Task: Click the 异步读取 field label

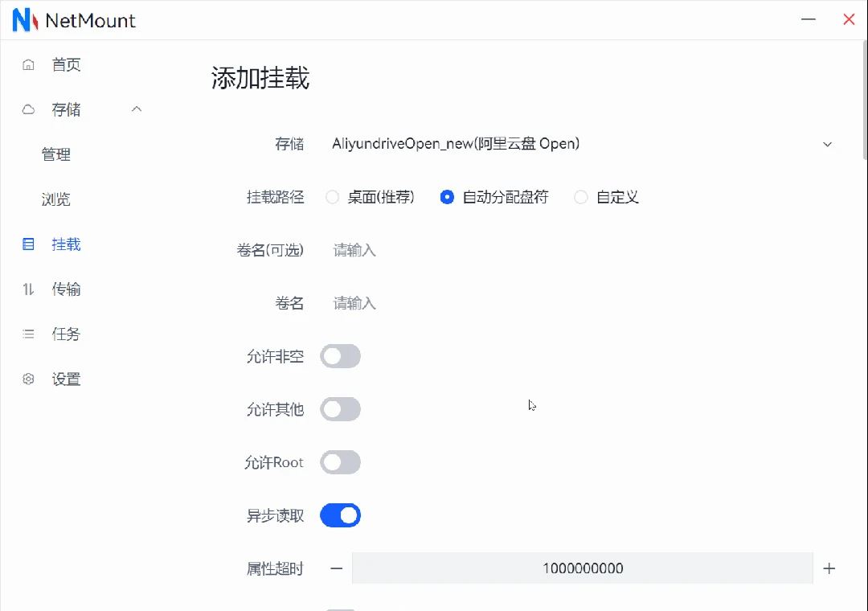Action: [x=275, y=515]
